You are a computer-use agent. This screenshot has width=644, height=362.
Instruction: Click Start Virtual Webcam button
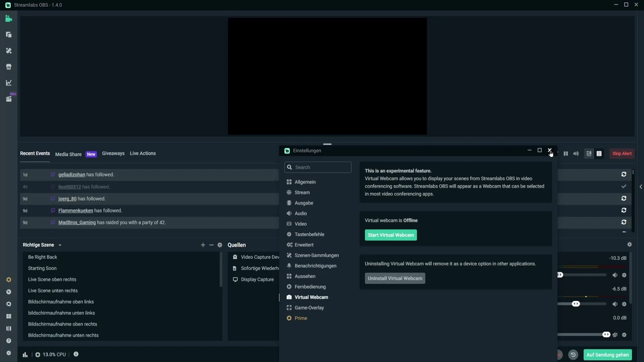coord(391,235)
